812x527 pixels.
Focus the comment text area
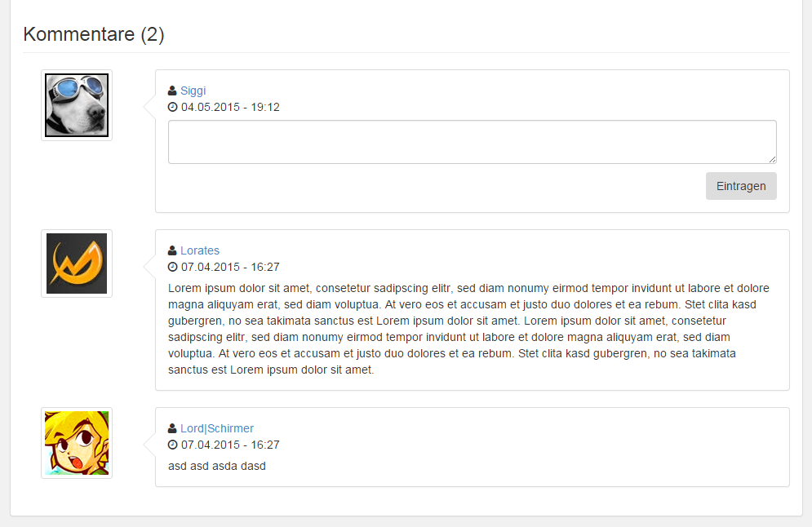pyautogui.click(x=473, y=142)
